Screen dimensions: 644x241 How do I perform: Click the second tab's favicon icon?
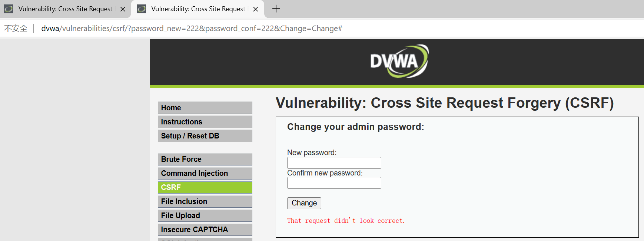142,9
